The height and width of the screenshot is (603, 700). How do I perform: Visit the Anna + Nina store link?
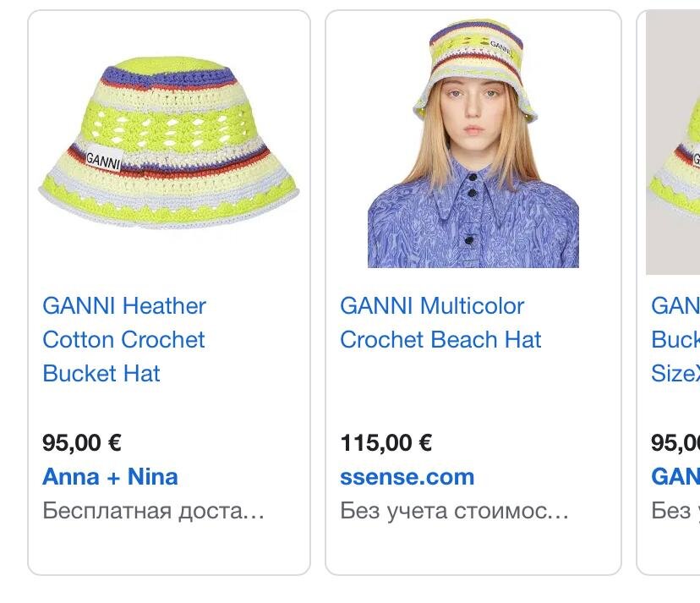tap(110, 477)
